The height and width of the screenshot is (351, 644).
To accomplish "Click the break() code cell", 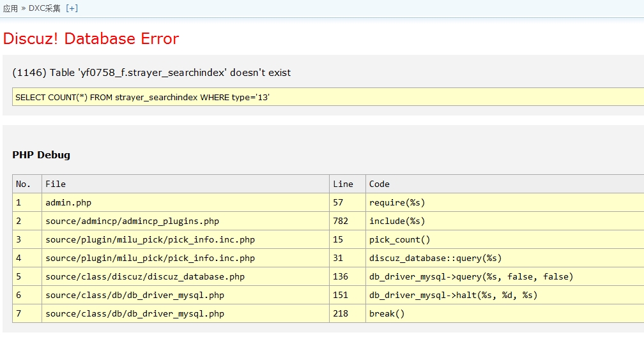I will coord(387,313).
